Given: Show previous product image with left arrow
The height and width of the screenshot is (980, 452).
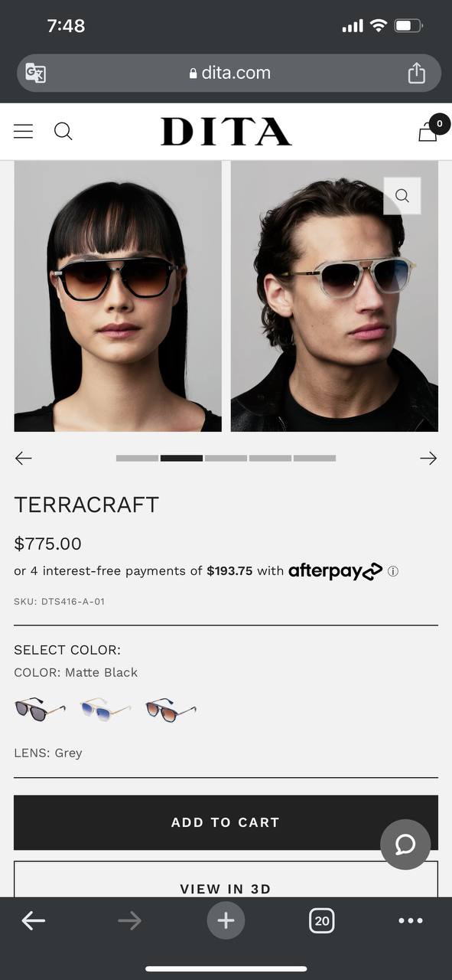Looking at the screenshot, I should (24, 459).
